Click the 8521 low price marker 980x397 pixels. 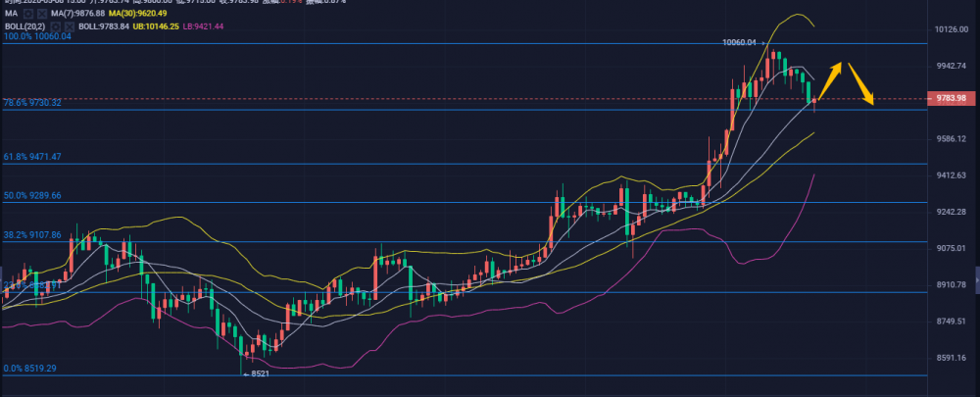257,374
